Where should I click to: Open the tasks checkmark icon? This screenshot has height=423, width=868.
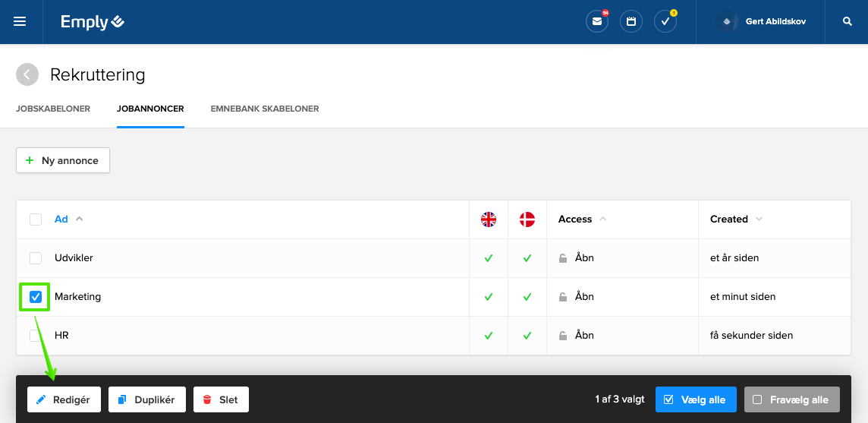(665, 22)
